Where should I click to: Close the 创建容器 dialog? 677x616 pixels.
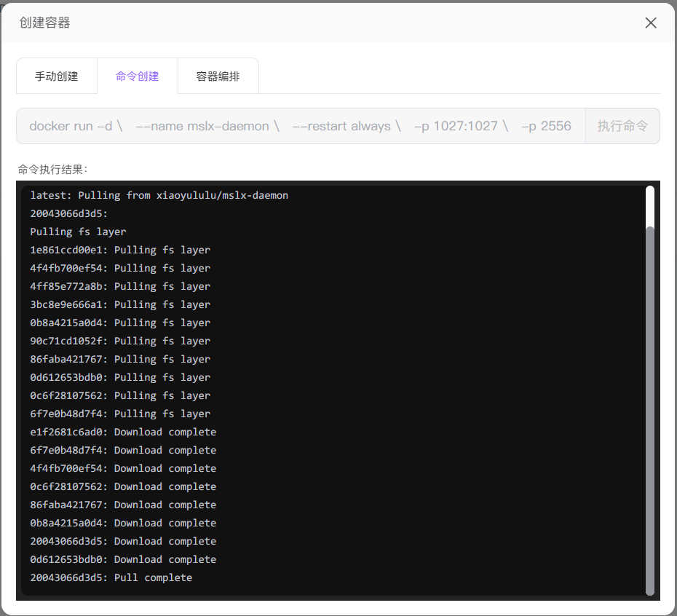[x=651, y=23]
